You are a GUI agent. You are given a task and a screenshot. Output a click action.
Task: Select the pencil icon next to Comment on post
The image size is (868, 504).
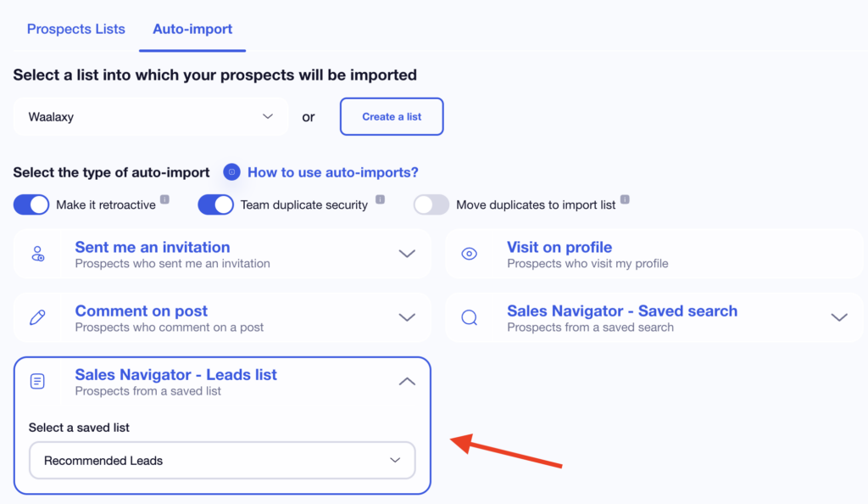[x=37, y=316]
